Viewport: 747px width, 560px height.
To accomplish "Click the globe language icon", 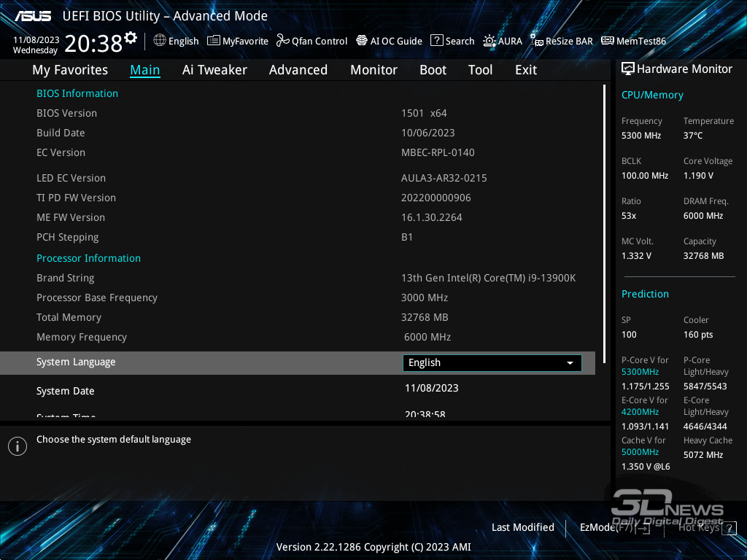I will click(x=160, y=41).
